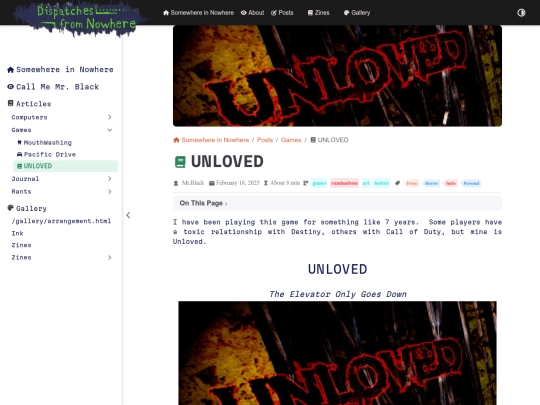Click the green book icon beside the UNLOVED title
Viewport: 540px width, 405px height.
coord(180,162)
